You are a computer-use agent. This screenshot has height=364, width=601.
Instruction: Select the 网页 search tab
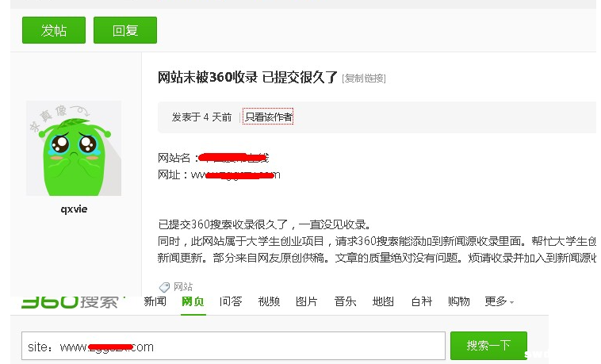pos(193,301)
